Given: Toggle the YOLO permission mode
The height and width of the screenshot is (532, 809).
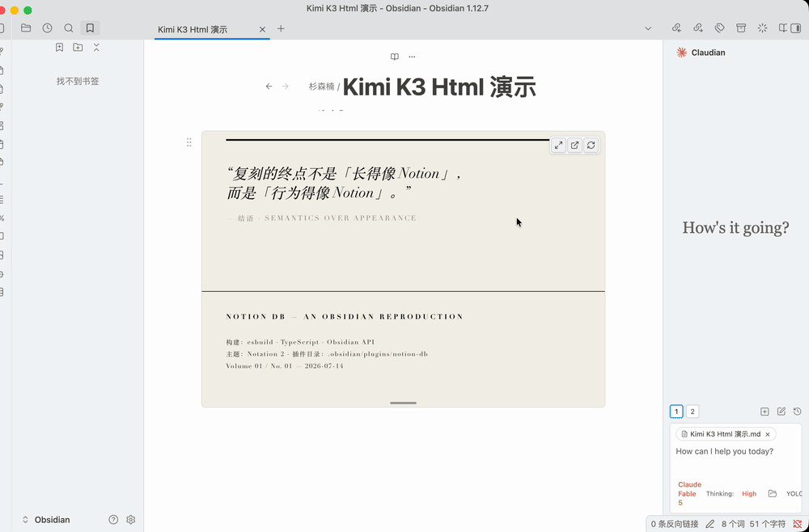Looking at the screenshot, I should click(x=794, y=494).
